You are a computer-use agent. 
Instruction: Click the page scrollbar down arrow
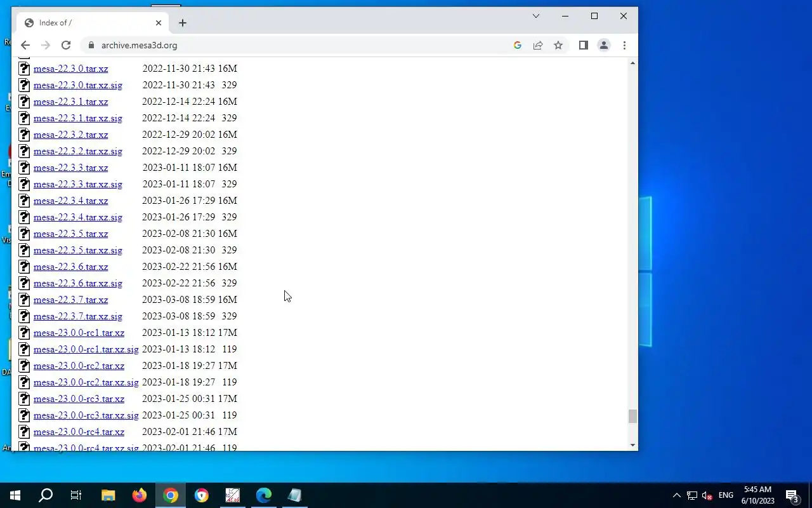(x=632, y=445)
